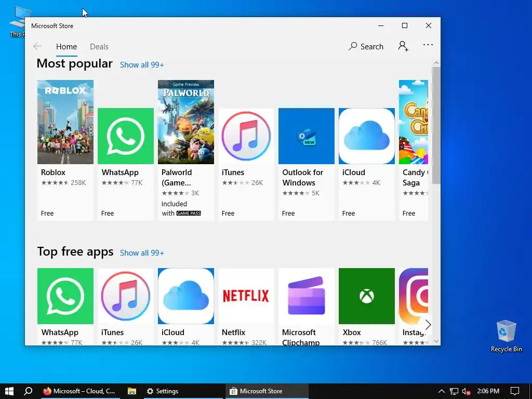Switch to Settings taskbar window
This screenshot has height=399, width=532.
(183, 391)
